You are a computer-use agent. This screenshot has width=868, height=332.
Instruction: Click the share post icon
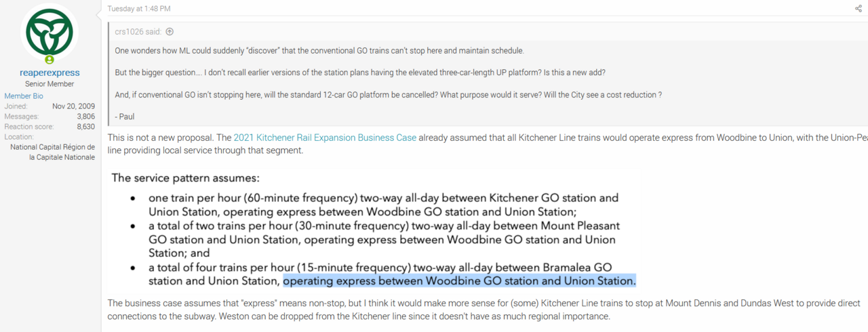point(858,9)
